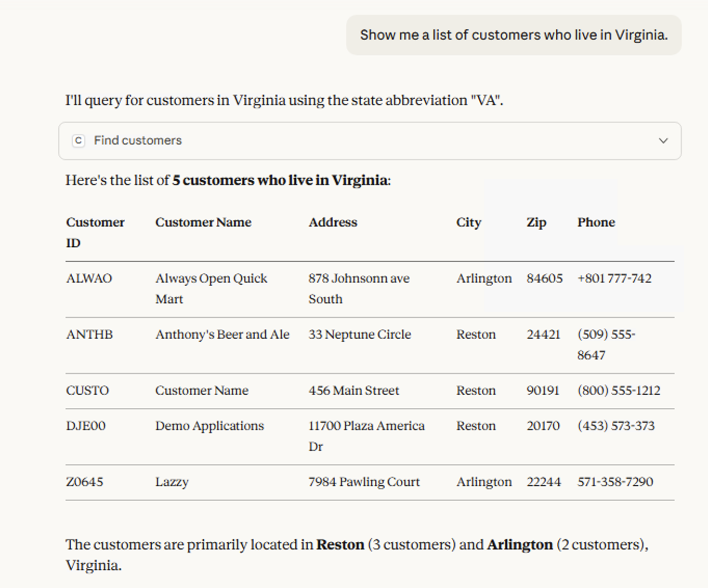
Task: Click the Address column header
Action: click(333, 222)
